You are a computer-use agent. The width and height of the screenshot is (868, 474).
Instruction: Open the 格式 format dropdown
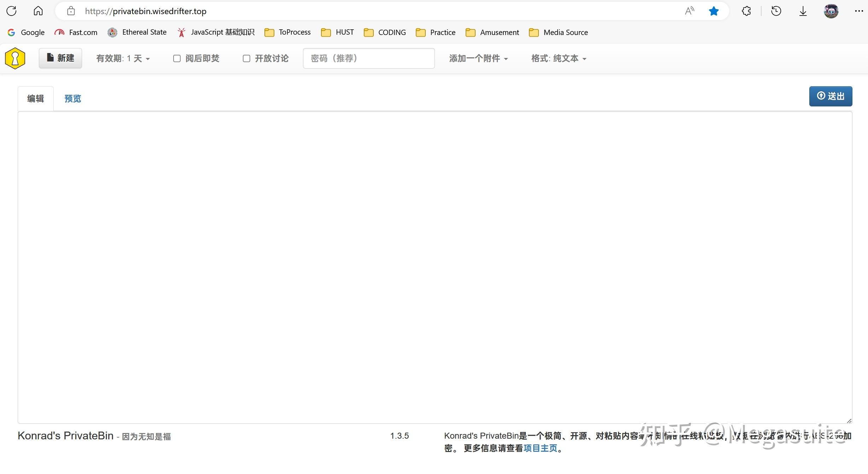(559, 58)
